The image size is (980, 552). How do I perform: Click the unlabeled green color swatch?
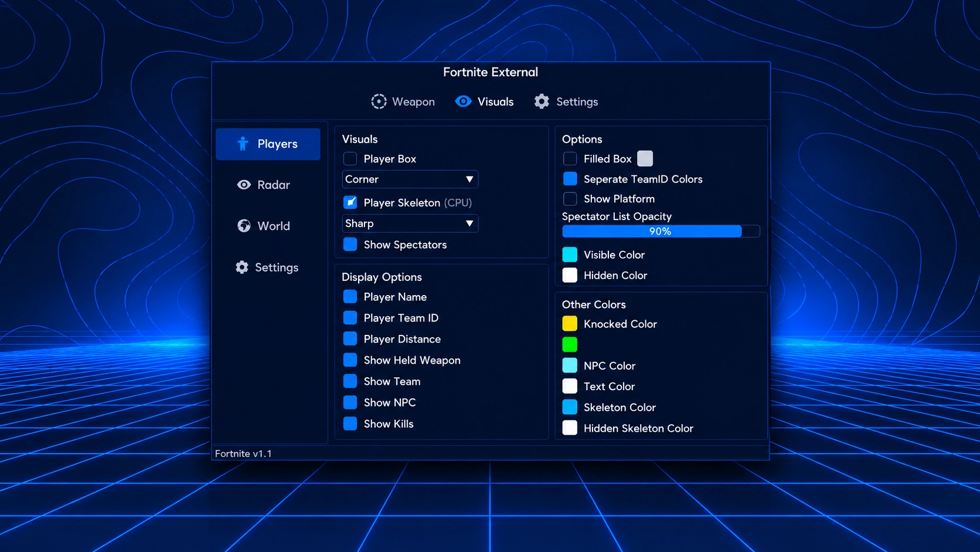tap(570, 344)
